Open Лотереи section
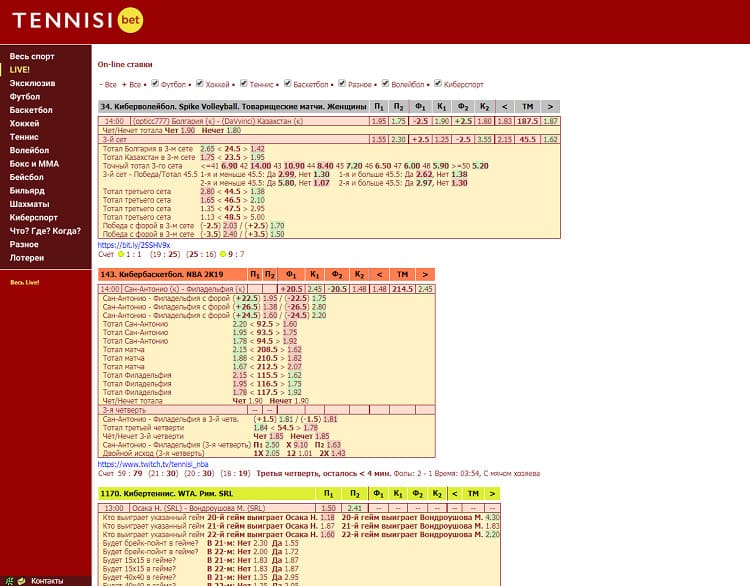 pos(27,257)
